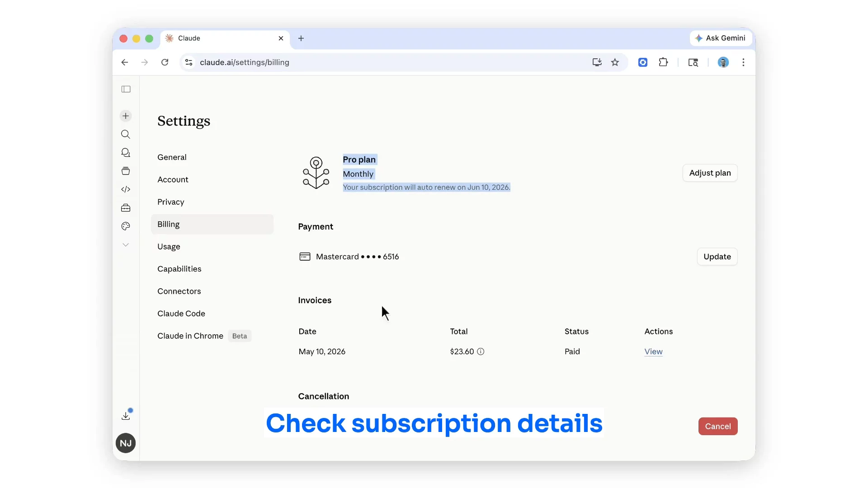
Task: Go forward in browser history
Action: [145, 62]
